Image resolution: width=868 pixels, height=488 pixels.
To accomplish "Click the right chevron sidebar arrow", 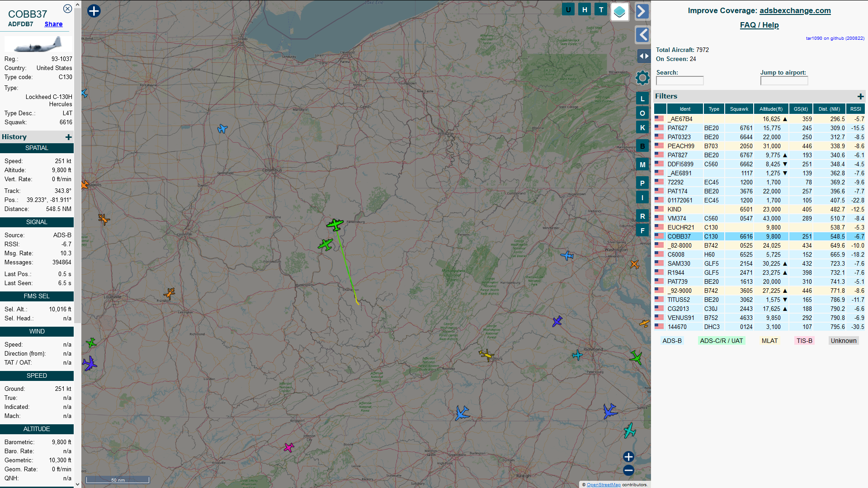I will click(x=642, y=11).
